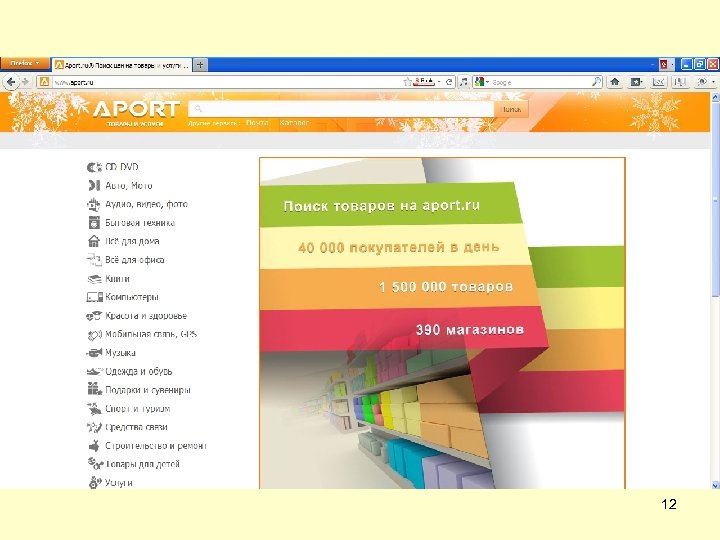Open the Каталог link in header
This screenshot has height=540, width=720.
click(x=294, y=123)
